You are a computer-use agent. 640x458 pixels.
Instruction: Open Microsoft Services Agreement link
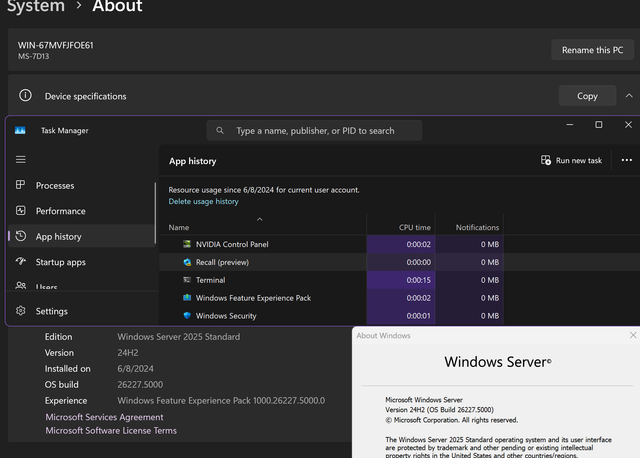(104, 417)
